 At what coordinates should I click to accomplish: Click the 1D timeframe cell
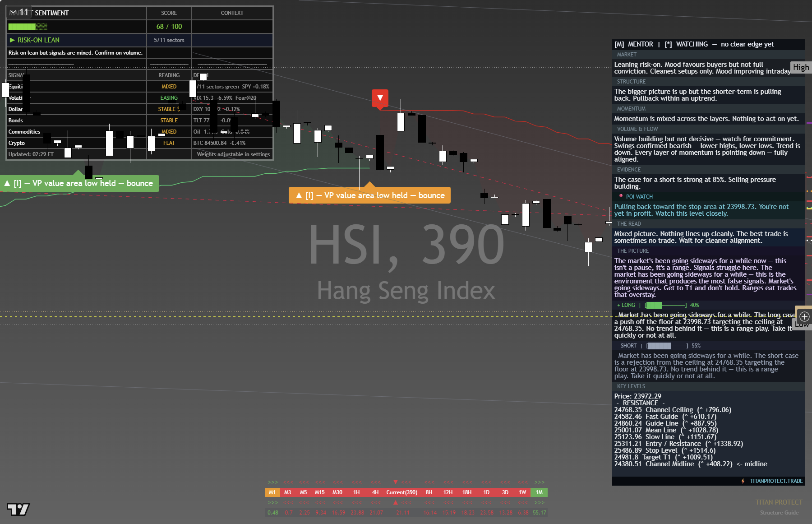pos(486,492)
